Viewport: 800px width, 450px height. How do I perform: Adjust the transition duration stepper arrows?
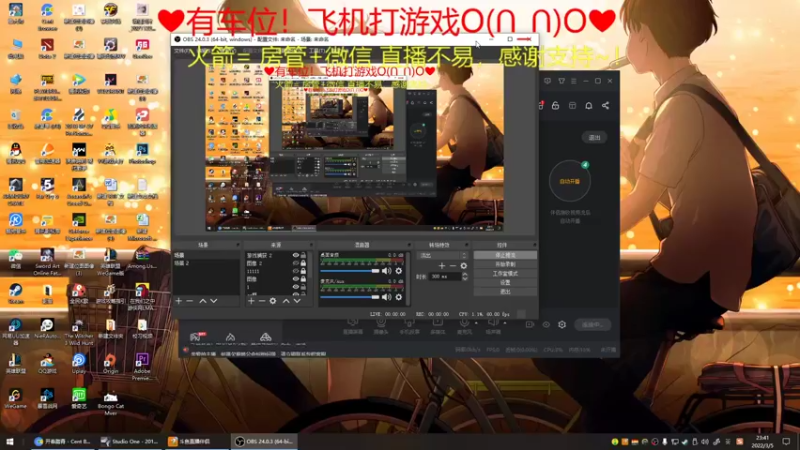click(465, 277)
